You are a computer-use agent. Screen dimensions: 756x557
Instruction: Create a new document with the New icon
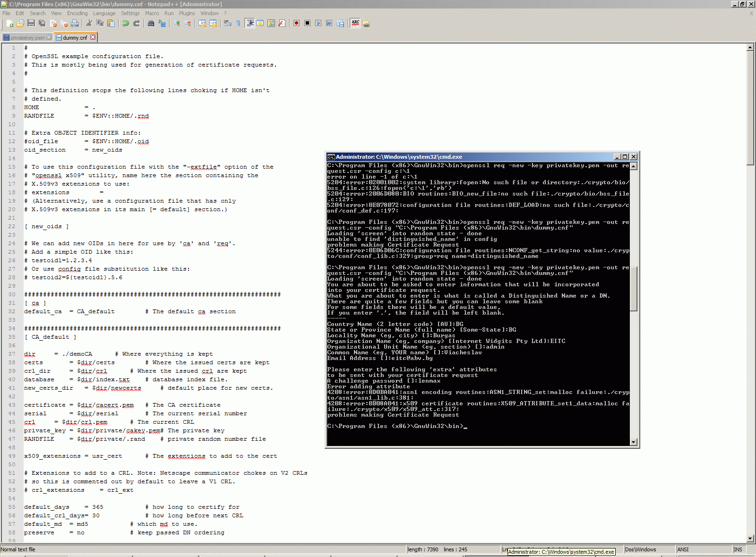point(10,23)
